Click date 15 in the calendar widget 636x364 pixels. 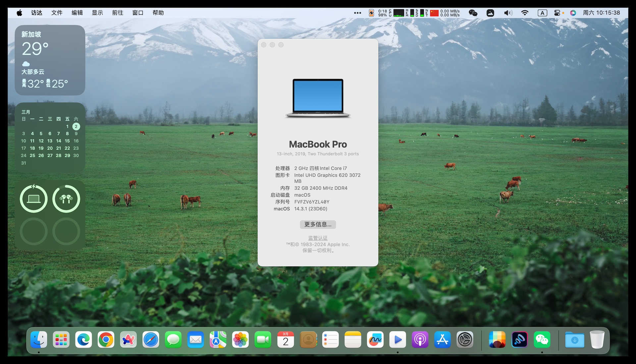[67, 141]
